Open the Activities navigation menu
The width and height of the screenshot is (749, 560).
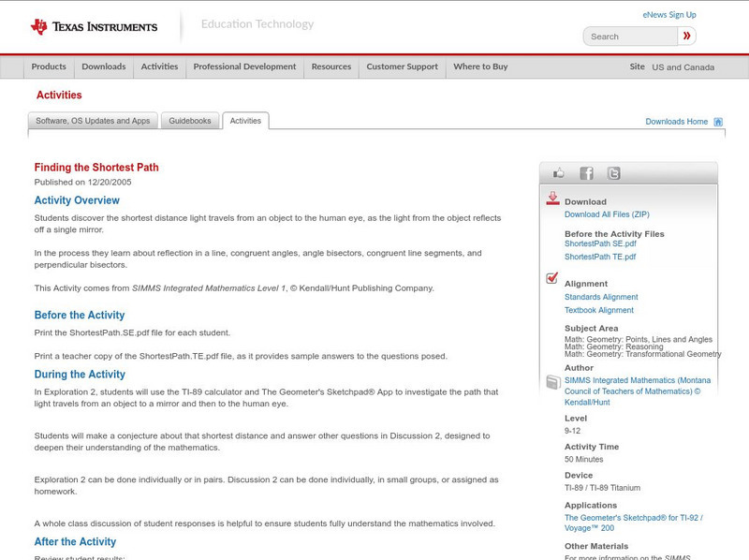[159, 66]
